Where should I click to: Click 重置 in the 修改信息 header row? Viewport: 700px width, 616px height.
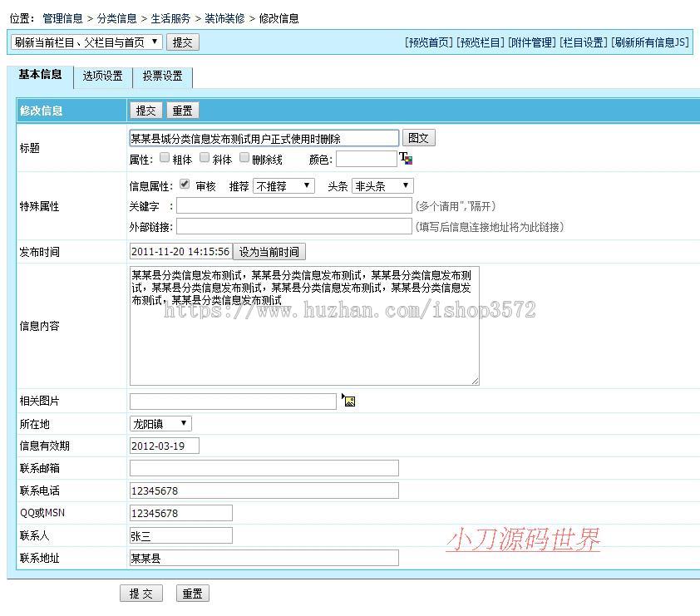point(183,111)
